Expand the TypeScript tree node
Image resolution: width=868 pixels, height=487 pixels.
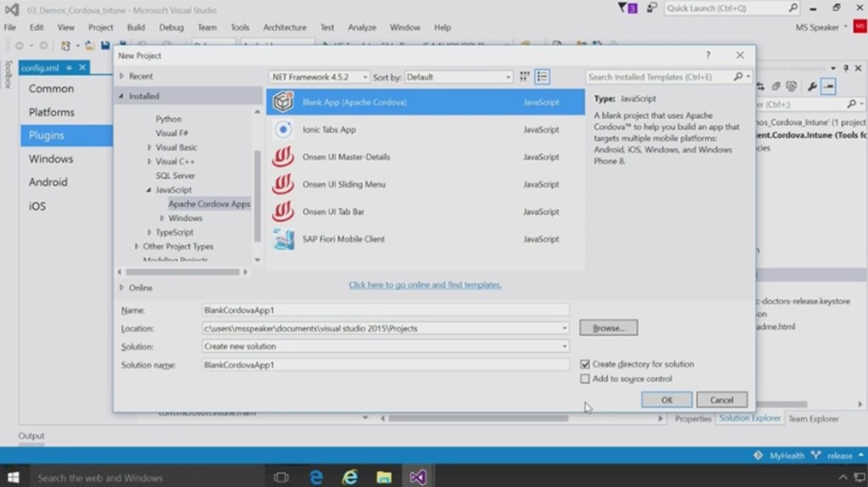(150, 232)
